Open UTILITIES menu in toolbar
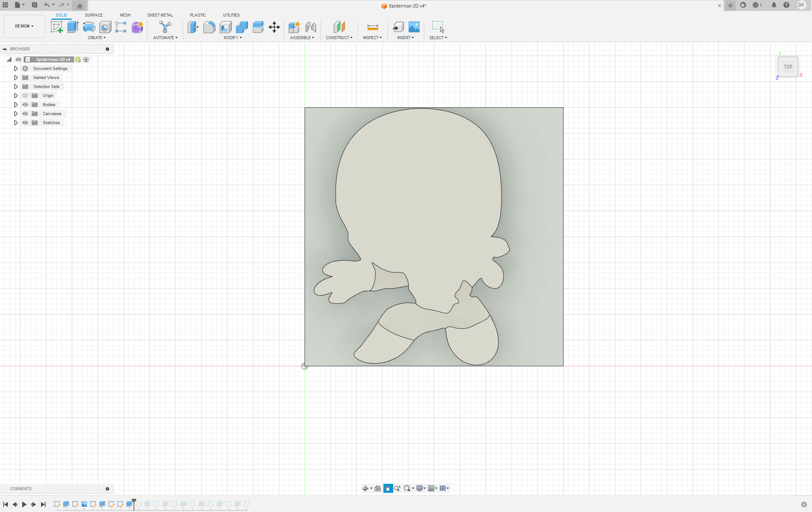 click(231, 15)
